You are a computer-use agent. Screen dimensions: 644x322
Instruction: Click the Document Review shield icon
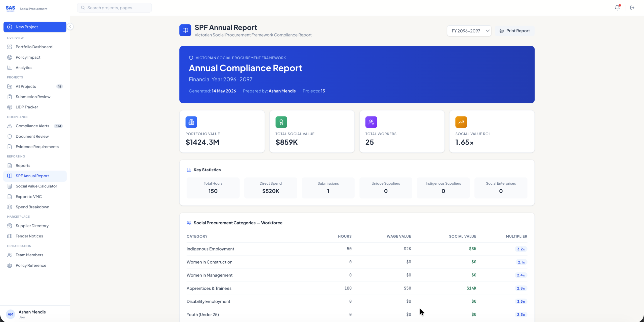10,136
